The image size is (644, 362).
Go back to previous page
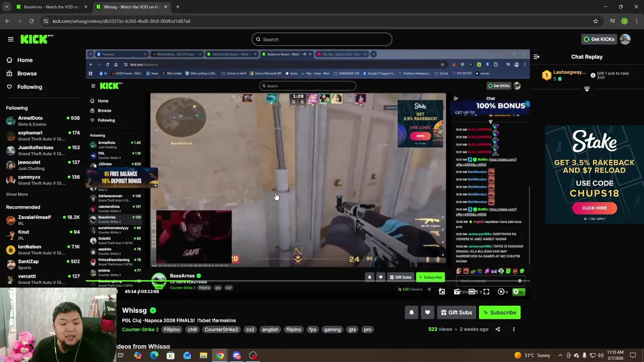7,21
